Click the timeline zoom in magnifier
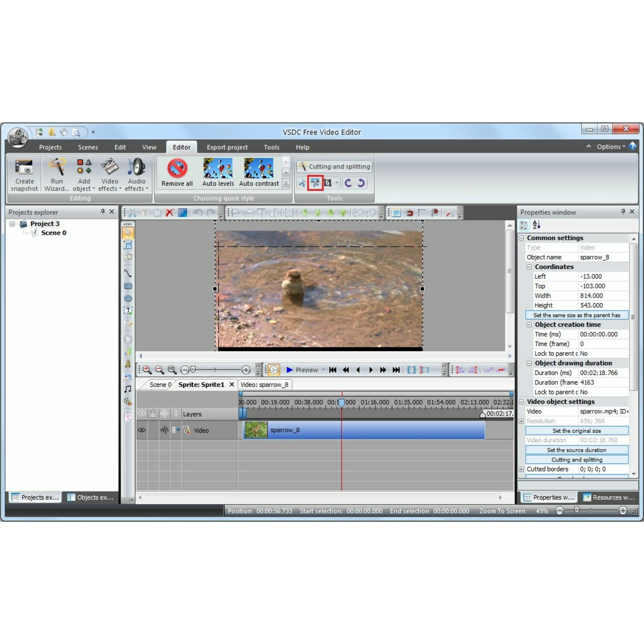644x644 pixels. 147,370
